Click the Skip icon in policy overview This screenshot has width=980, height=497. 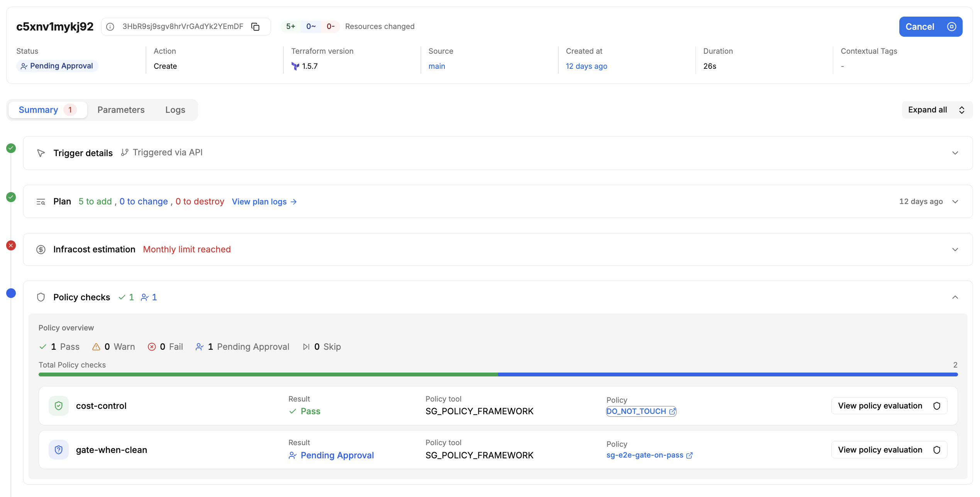tap(306, 347)
